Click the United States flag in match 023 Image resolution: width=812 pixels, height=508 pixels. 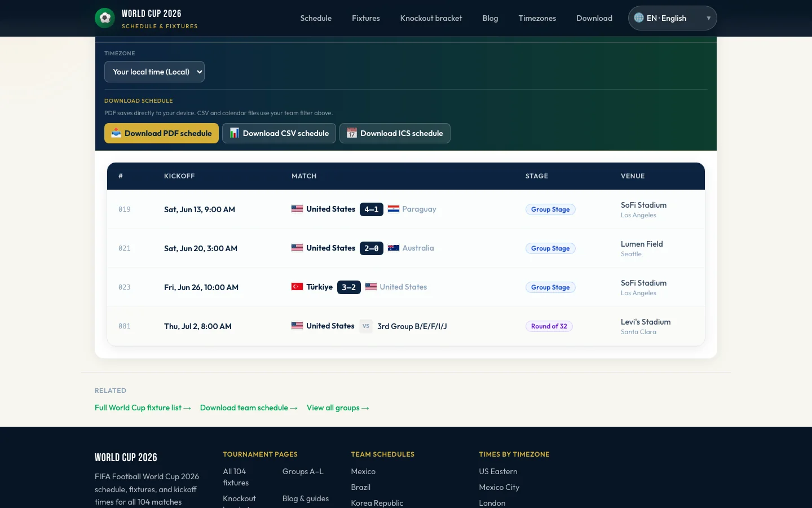[x=371, y=287]
